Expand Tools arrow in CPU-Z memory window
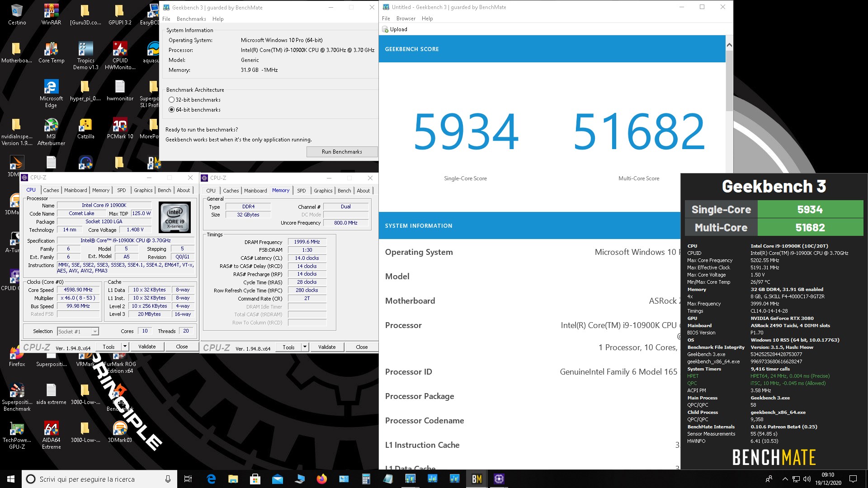This screenshot has height=488, width=868. tap(305, 347)
